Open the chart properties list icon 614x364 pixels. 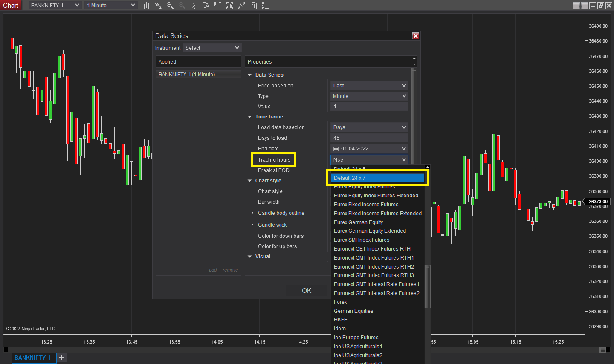click(x=265, y=6)
